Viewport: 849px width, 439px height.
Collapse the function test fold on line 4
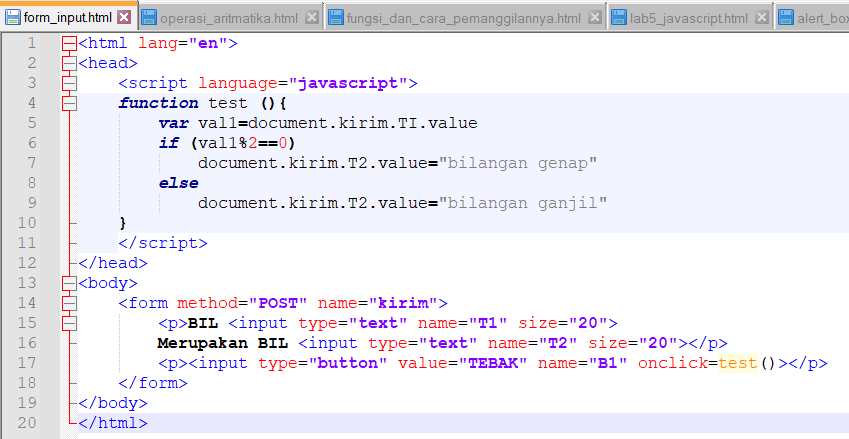69,103
